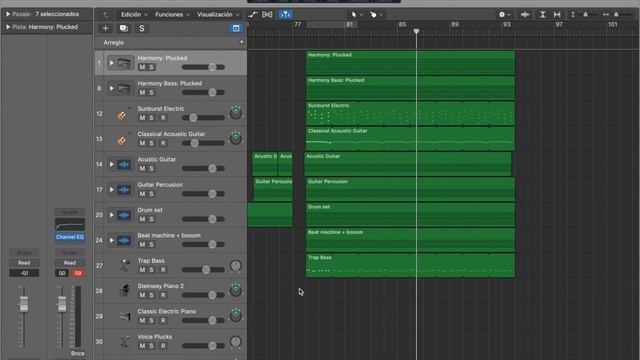Open the Funciones menu
640x360 pixels.
[x=172, y=15]
